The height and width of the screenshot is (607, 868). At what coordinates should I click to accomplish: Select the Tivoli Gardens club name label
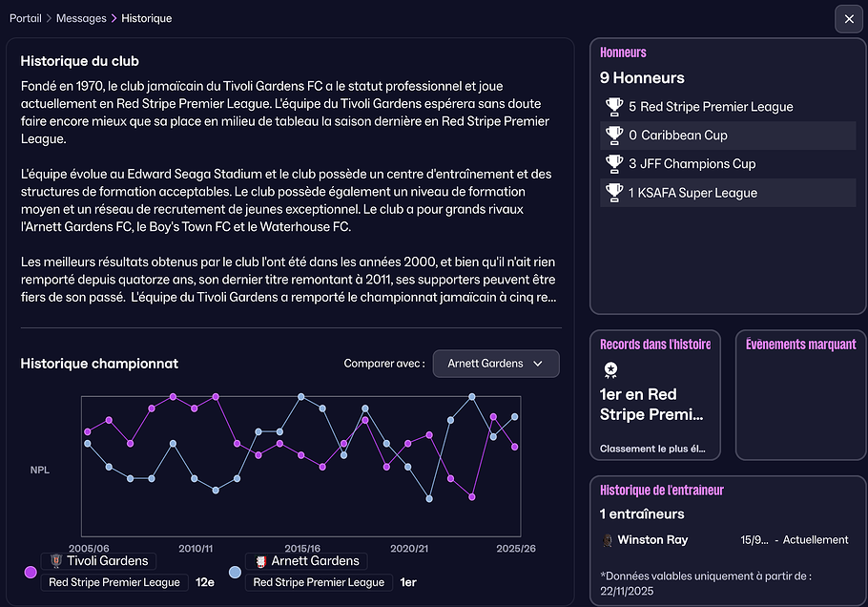point(108,561)
